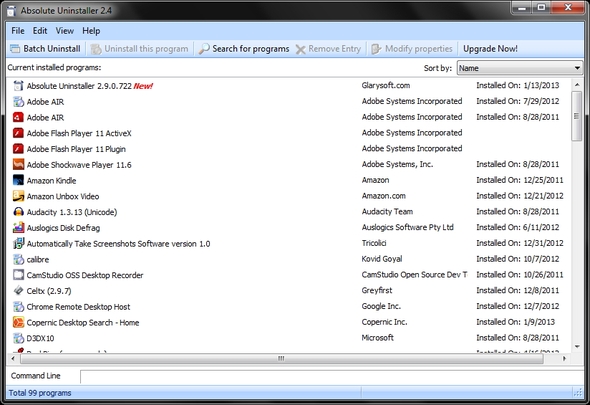The image size is (590, 405).
Task: Click the Batch Uninstall button
Action: pos(45,49)
